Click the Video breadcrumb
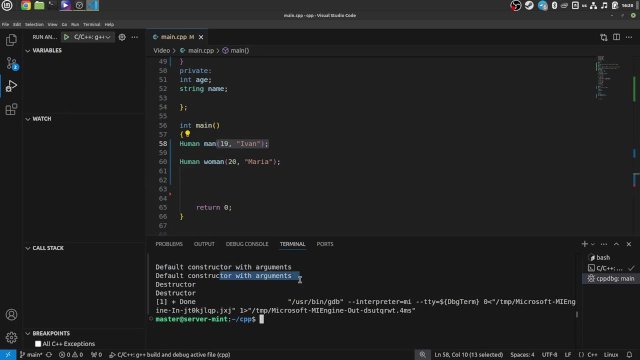This screenshot has height=360, width=640. [162, 51]
